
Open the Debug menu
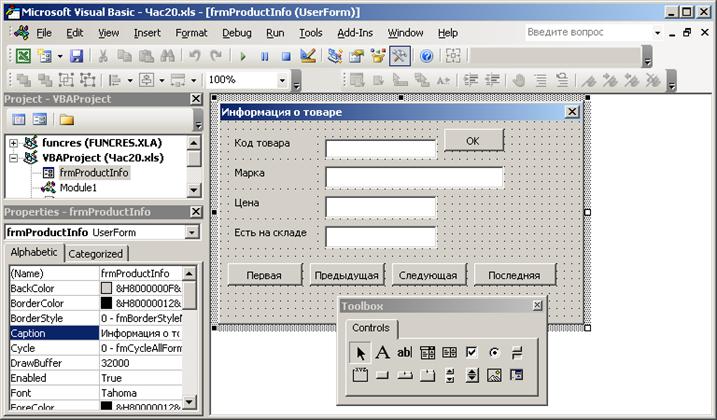pos(237,33)
